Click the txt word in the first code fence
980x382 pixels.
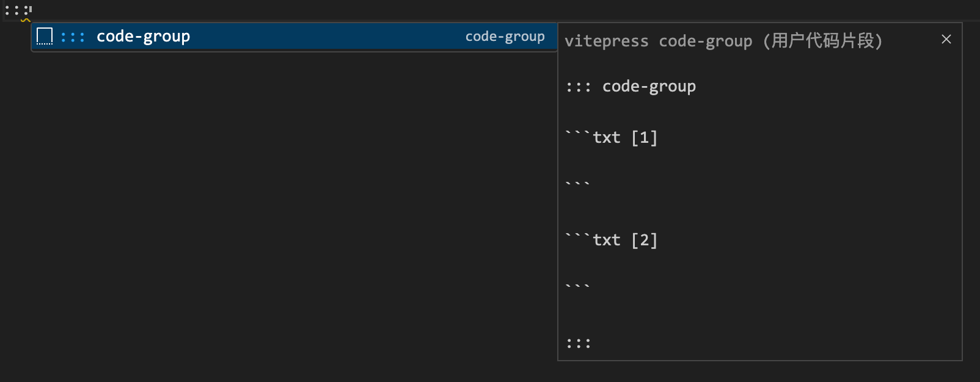coord(606,138)
